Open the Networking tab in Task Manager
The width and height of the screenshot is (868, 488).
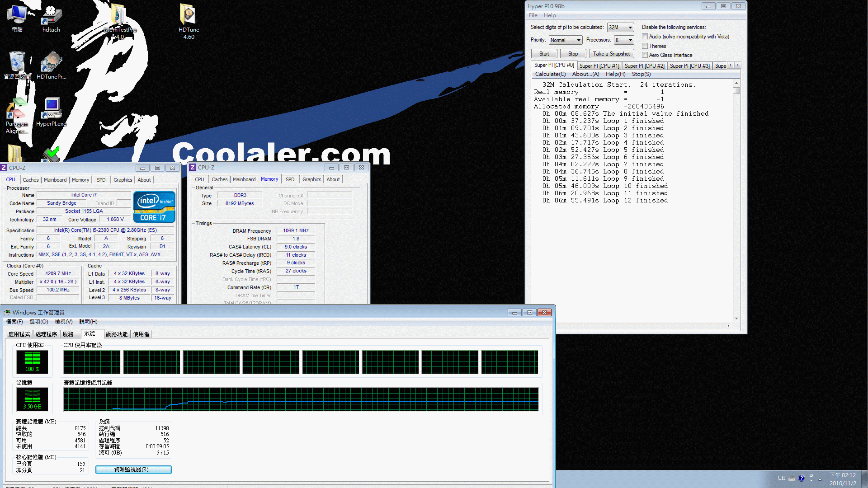click(117, 334)
